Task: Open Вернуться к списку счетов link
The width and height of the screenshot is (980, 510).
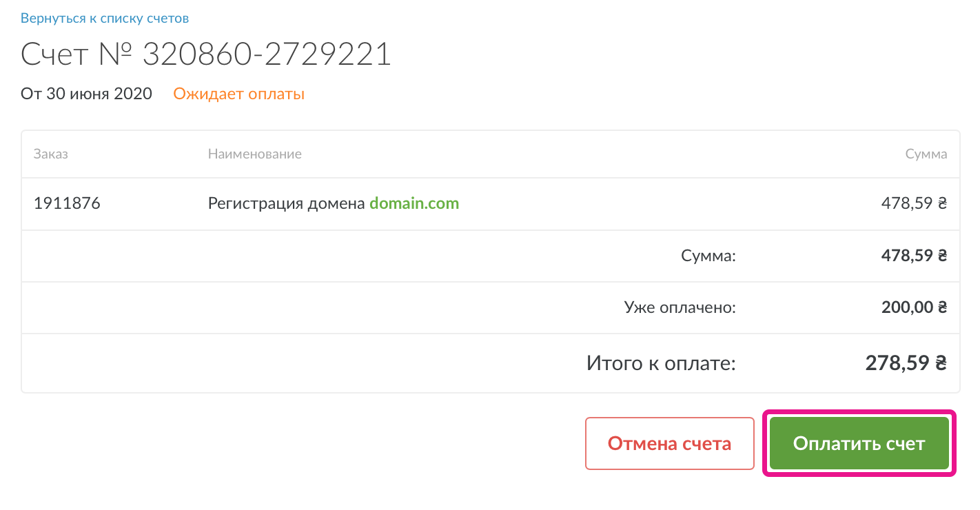Action: click(x=105, y=19)
